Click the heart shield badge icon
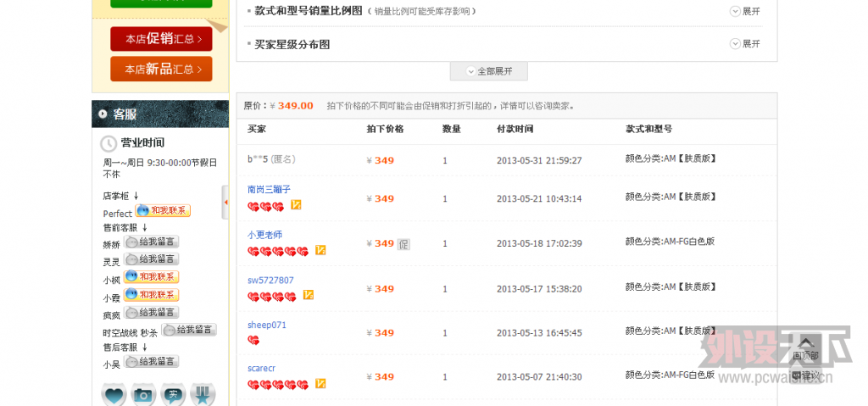This screenshot has width=868, height=406. [x=114, y=394]
